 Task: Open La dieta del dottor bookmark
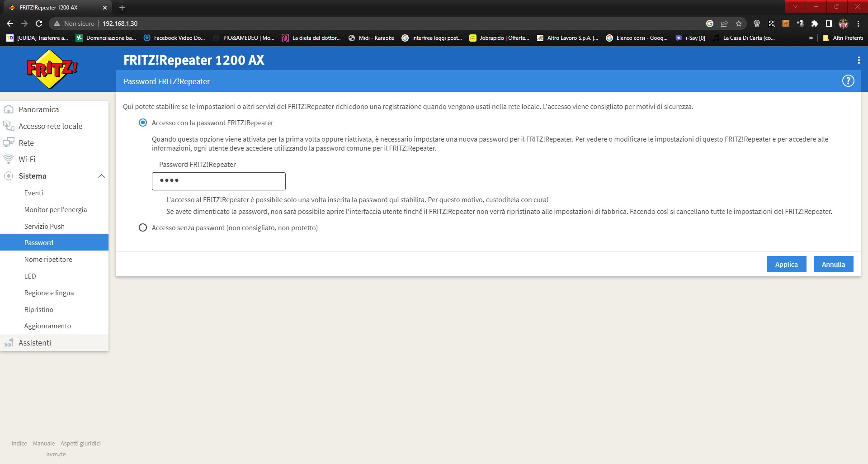click(x=311, y=38)
